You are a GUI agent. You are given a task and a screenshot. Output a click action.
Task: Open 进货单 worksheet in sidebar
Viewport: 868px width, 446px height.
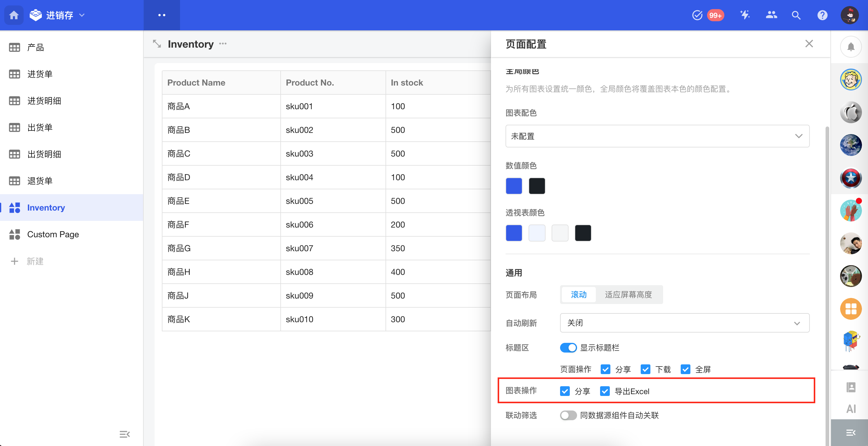[72, 74]
